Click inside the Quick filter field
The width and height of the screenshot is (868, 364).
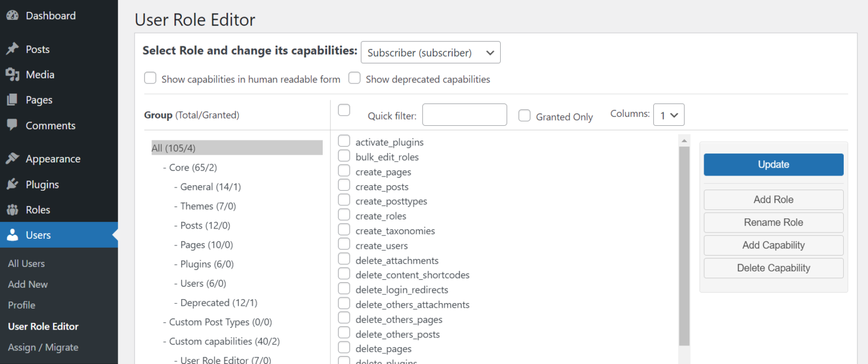tap(465, 115)
